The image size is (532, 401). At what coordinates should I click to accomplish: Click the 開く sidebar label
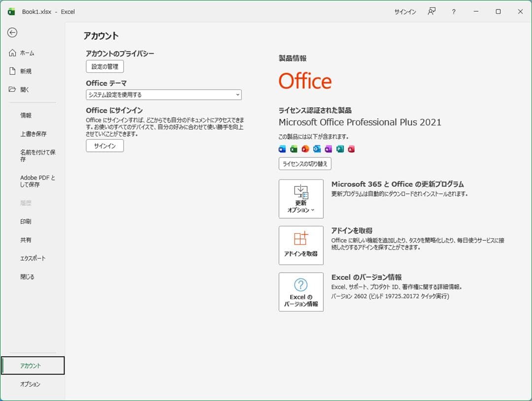(x=25, y=90)
